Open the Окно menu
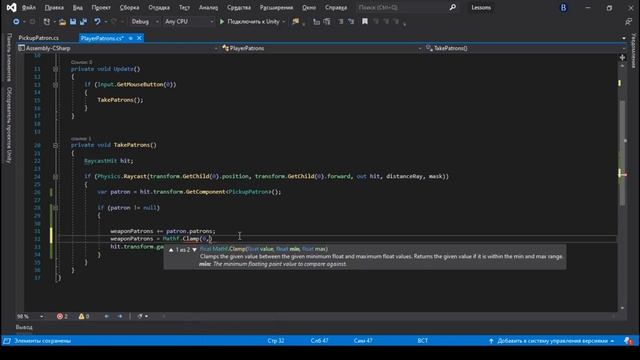This screenshot has height=360, width=640. pyautogui.click(x=309, y=7)
